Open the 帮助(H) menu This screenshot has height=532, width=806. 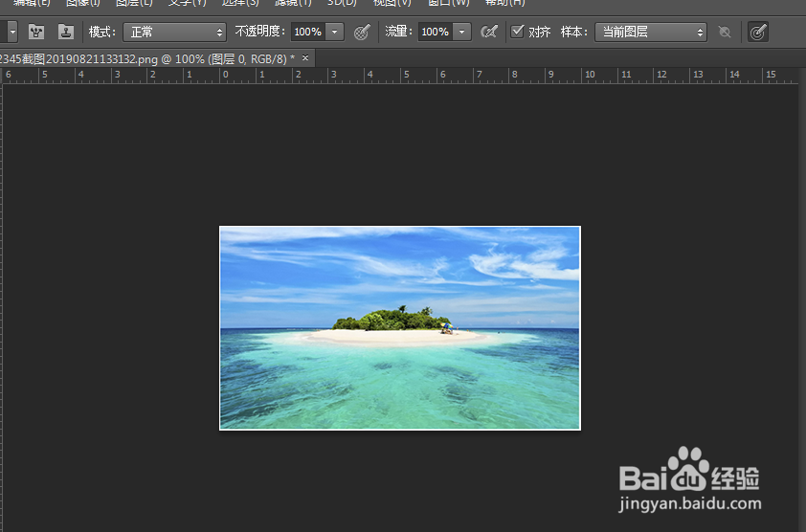504,3
